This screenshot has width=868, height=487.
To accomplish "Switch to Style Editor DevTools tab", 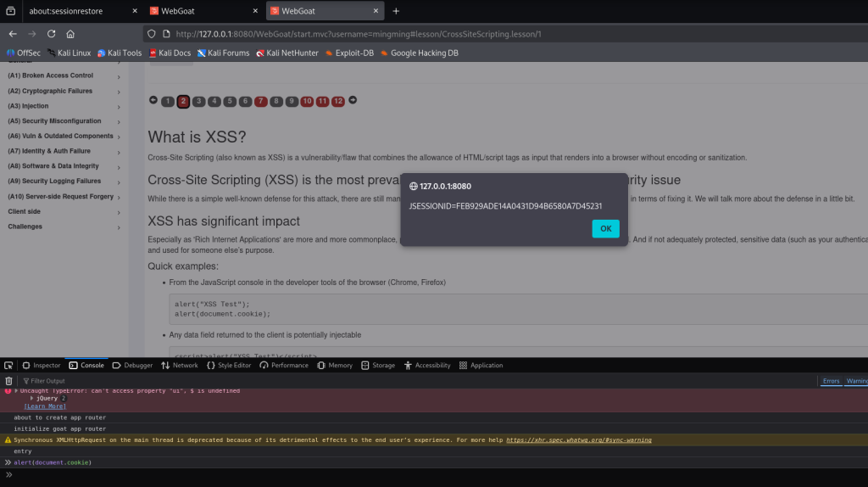I will (229, 365).
